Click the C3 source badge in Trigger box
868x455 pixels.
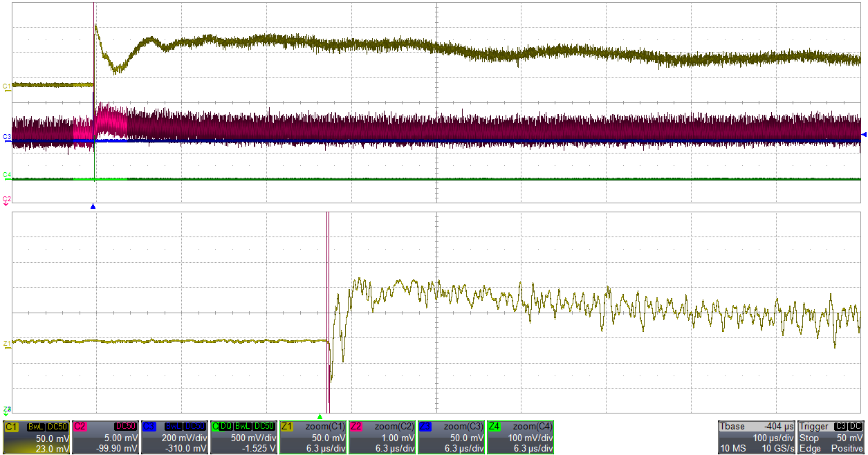pyautogui.click(x=842, y=426)
